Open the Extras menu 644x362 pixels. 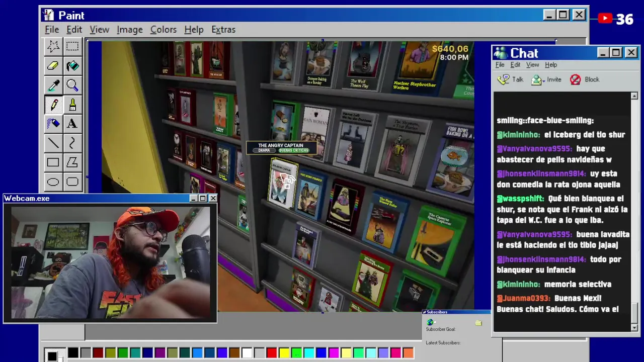click(x=223, y=30)
